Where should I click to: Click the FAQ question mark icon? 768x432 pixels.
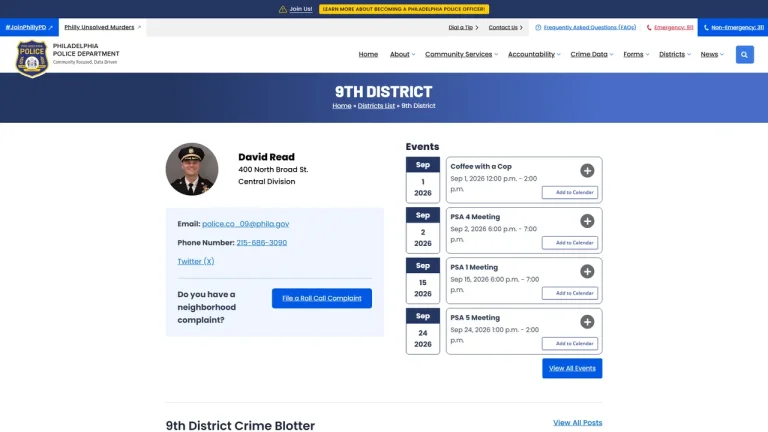click(538, 27)
